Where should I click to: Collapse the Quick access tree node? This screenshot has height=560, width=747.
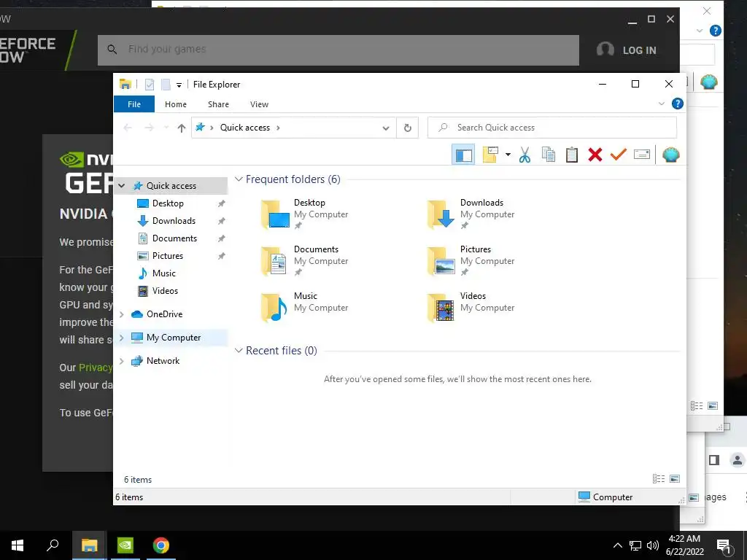[122, 186]
